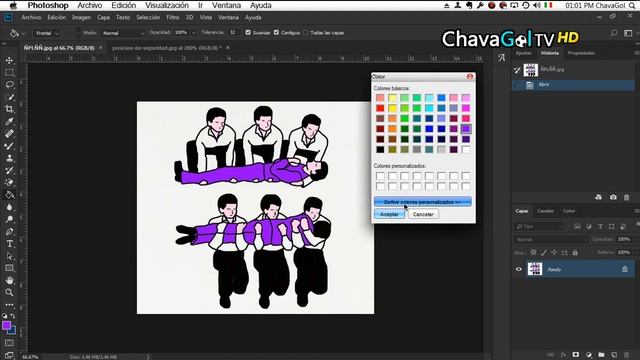Toggle lock transparent pixels in Capas
The image size is (640, 360).
(x=533, y=253)
